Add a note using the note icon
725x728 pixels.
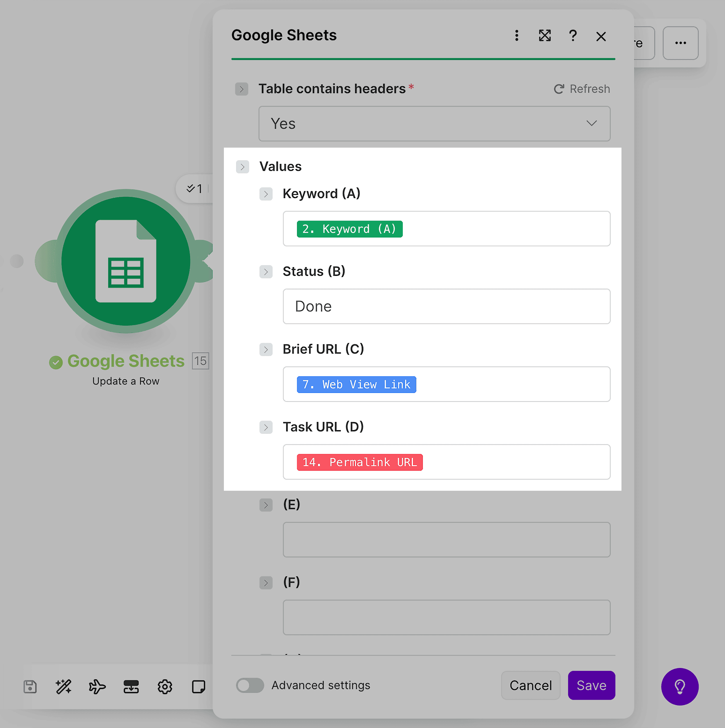click(x=199, y=687)
